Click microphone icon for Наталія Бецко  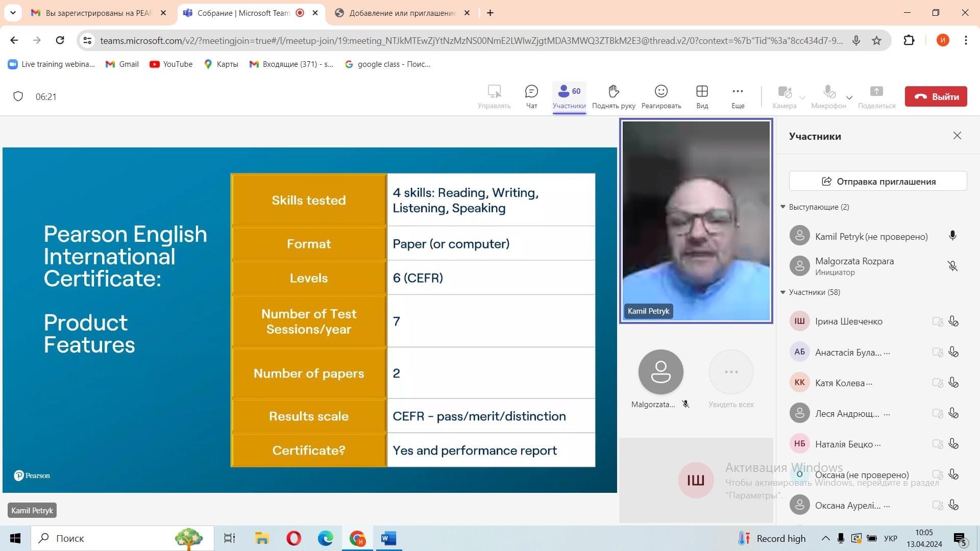953,444
